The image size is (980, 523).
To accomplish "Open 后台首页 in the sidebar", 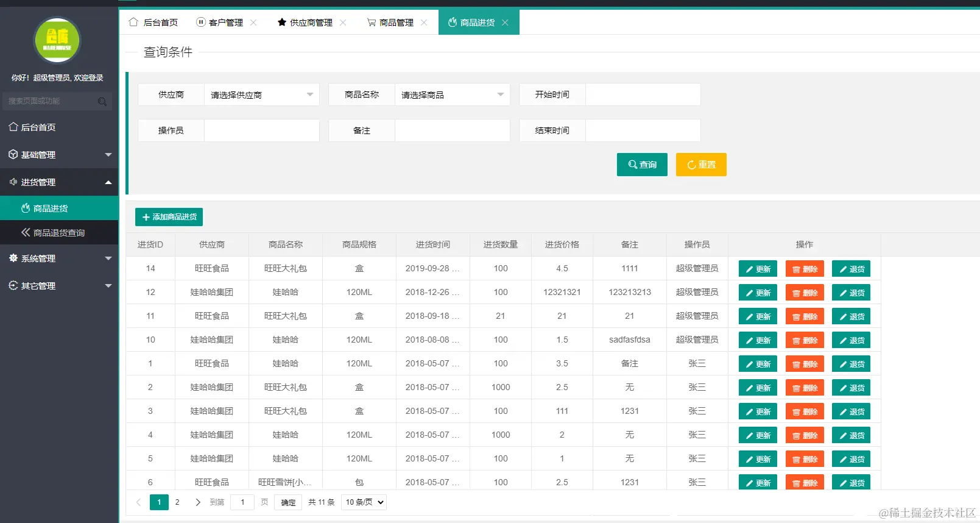I will click(59, 127).
